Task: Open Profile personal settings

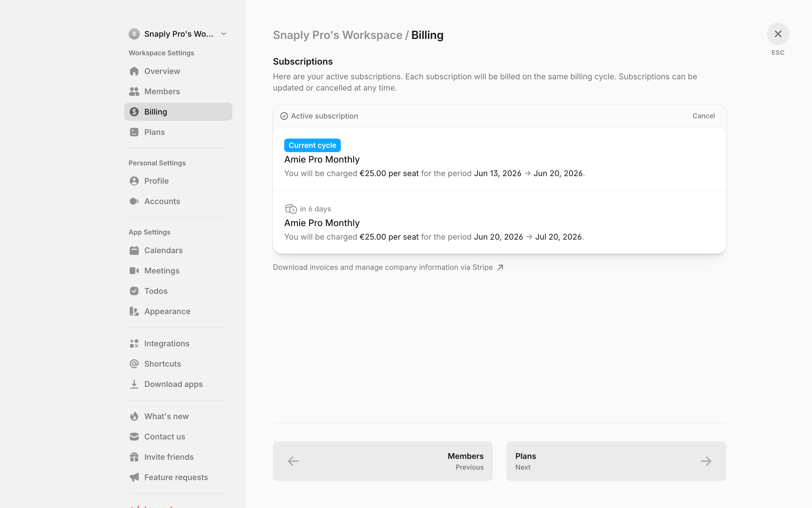Action: coord(178,181)
